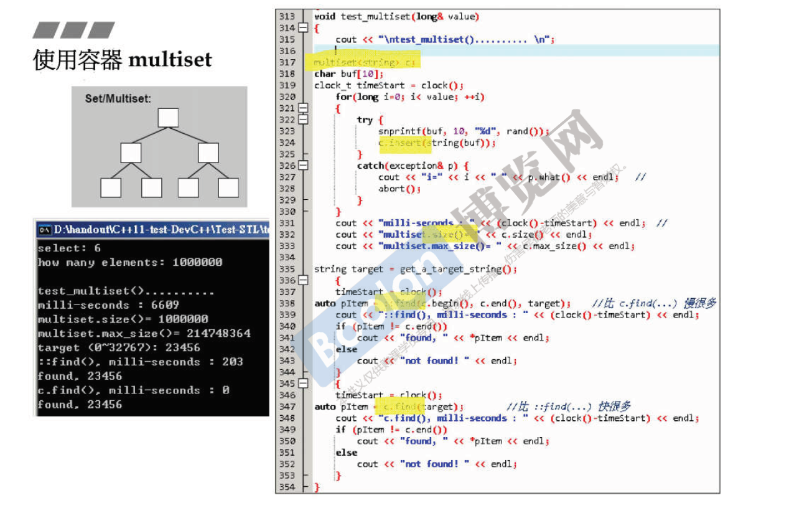Viewport: 812px width, 508px height.
Task: Collapse the block fold marker at line 336
Action: [x=303, y=280]
